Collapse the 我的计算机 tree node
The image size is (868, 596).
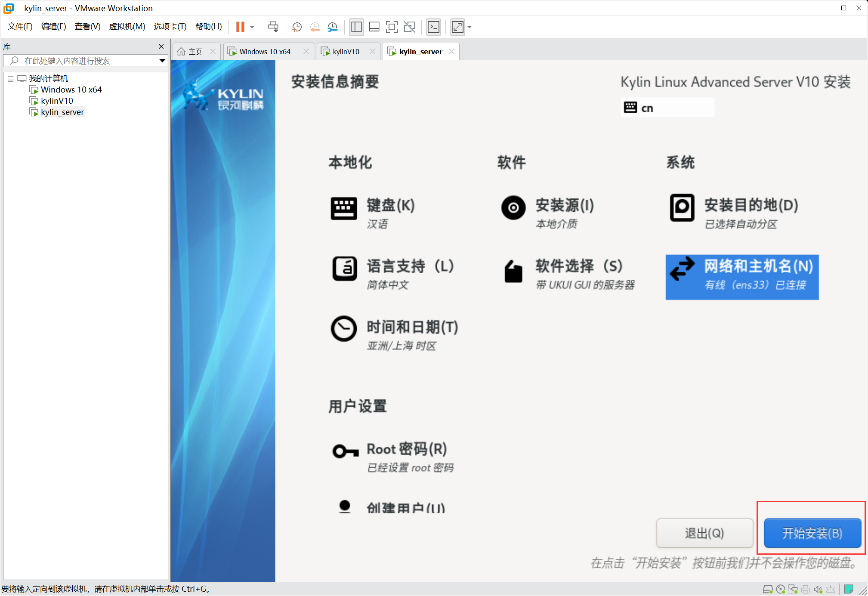pyautogui.click(x=11, y=79)
